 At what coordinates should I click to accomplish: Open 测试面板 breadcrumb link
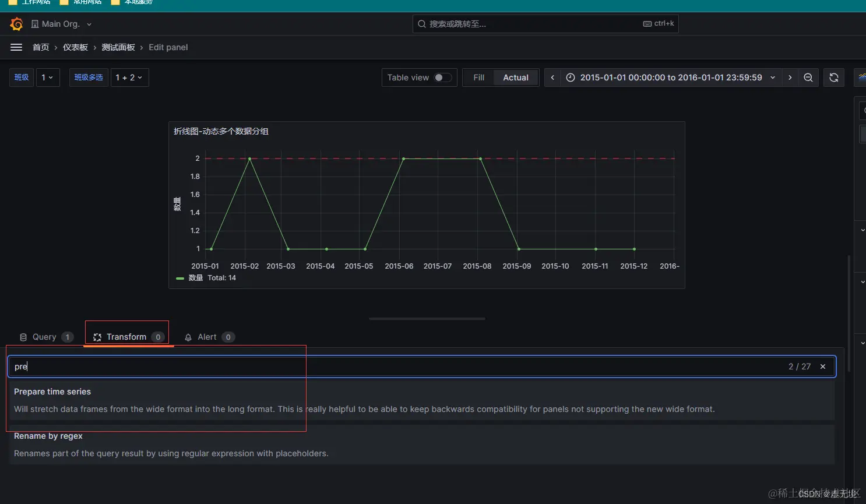[x=118, y=47]
